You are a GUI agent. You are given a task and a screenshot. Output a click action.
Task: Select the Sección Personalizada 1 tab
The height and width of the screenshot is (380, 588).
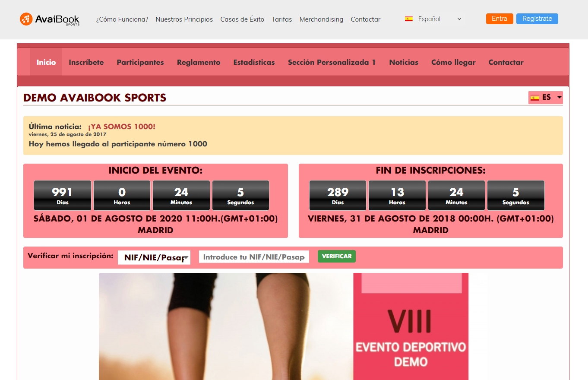332,62
